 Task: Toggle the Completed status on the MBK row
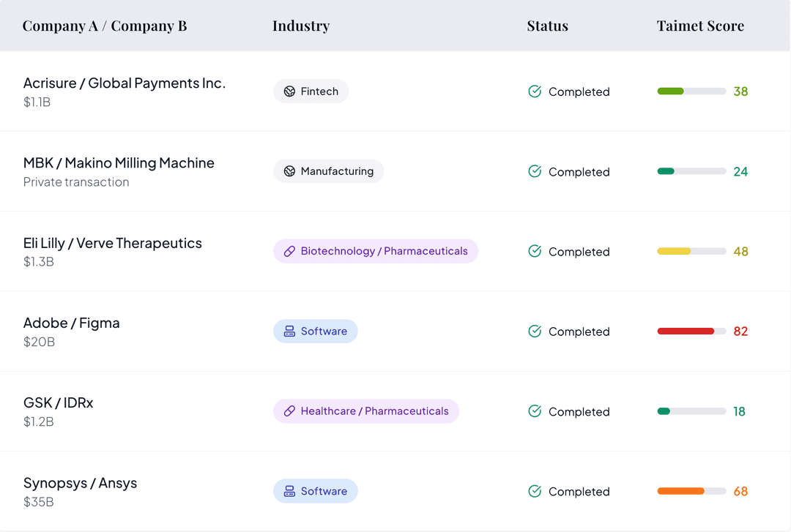(569, 171)
